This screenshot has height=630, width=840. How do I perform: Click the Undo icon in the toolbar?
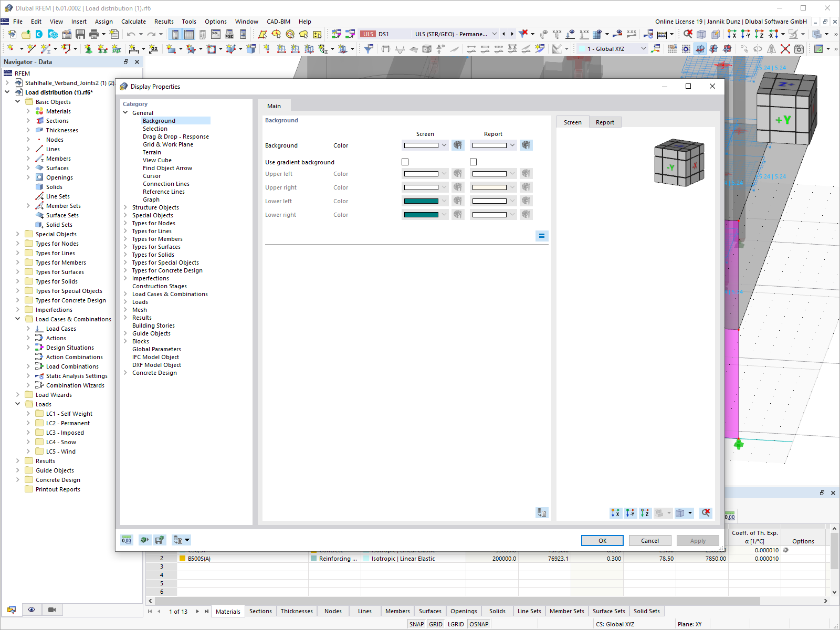pyautogui.click(x=131, y=34)
